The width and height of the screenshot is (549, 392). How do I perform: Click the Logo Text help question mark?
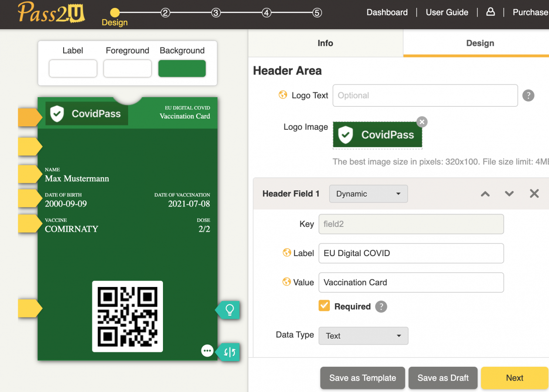coord(528,95)
